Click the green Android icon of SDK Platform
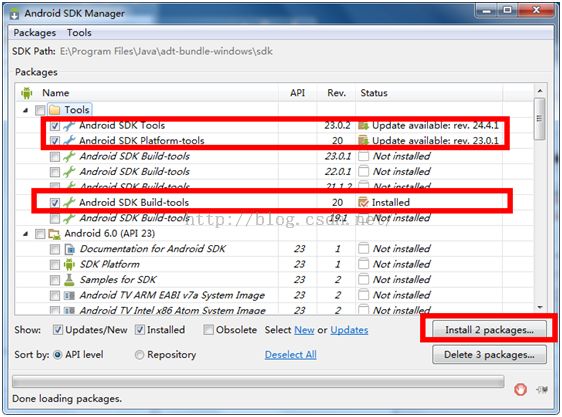562x417 pixels. click(69, 265)
